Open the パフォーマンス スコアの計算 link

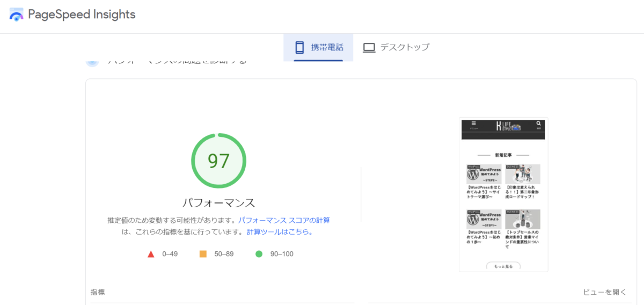coord(284,220)
